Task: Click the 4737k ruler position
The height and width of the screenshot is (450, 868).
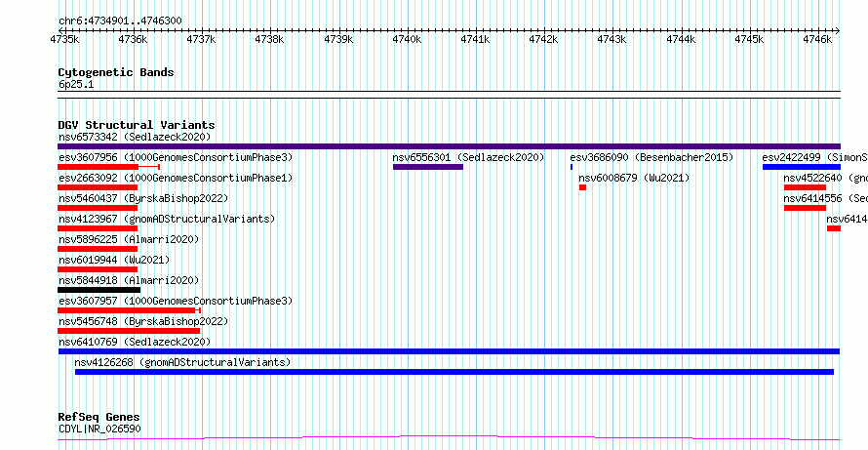Action: coord(202,39)
